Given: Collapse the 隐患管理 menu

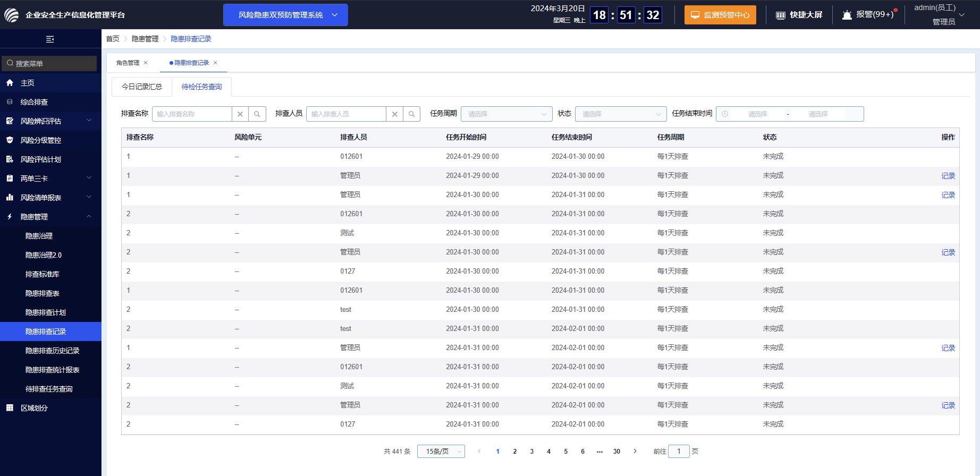Looking at the screenshot, I should point(50,217).
